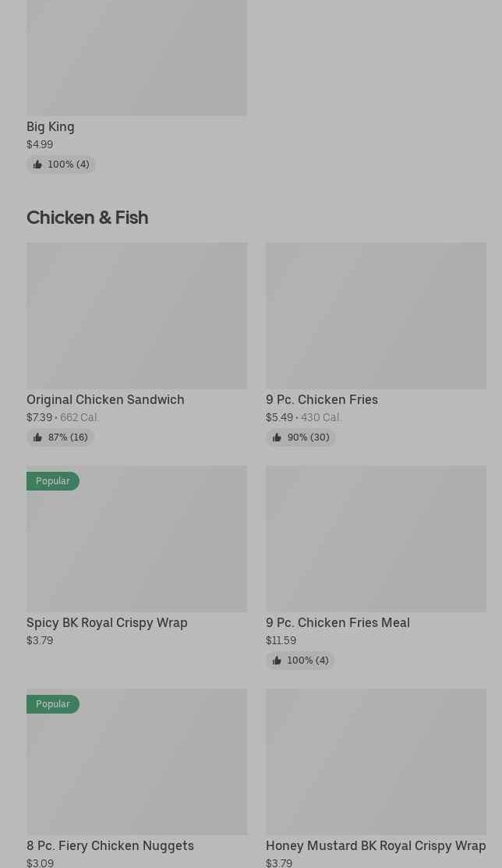Click thumbs-up icon beside 87% (16) rating
This screenshot has width=502, height=868.
[x=37, y=438]
